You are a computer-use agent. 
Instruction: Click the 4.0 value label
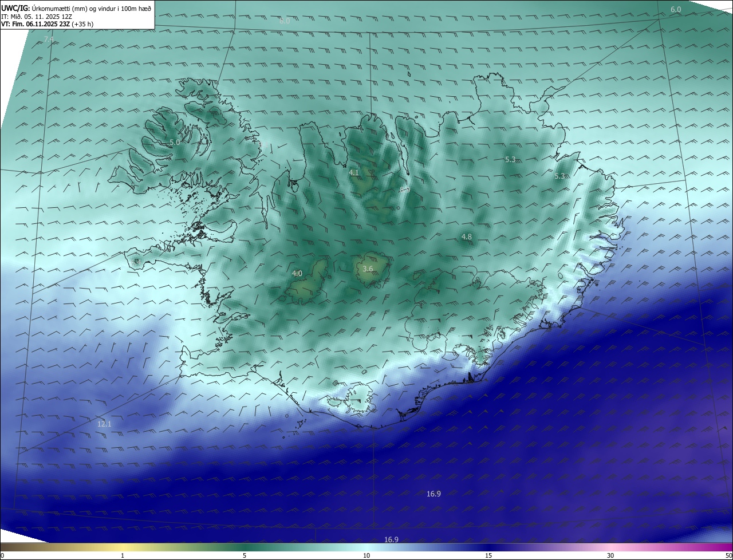297,274
